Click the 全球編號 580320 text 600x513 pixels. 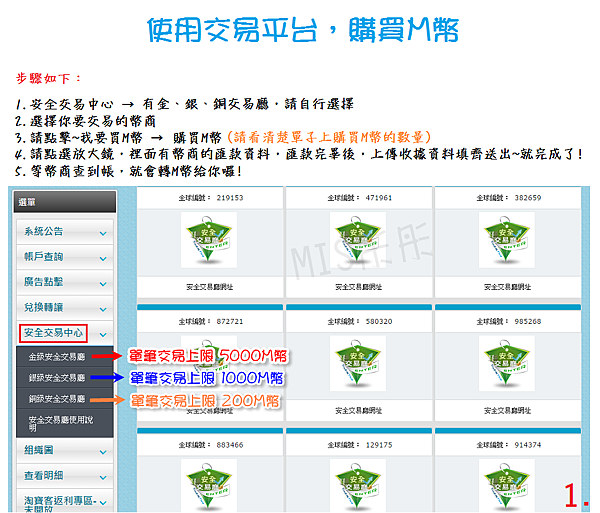(x=360, y=321)
